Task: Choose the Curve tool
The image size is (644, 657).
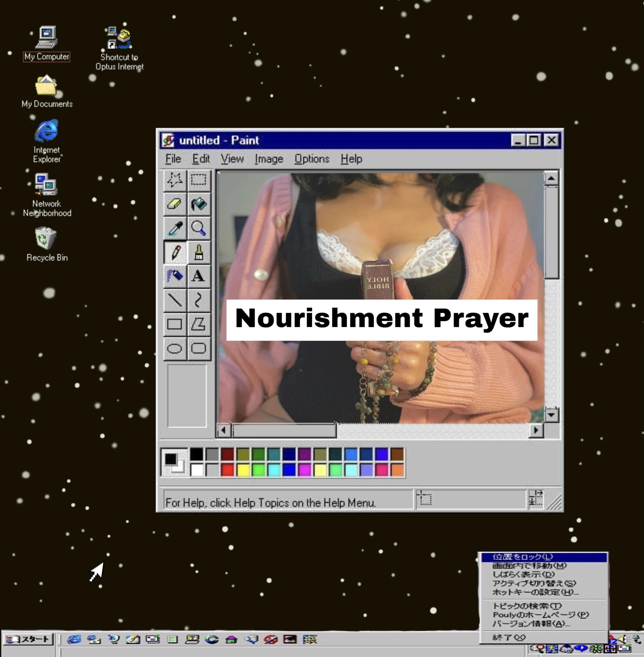Action: [199, 300]
